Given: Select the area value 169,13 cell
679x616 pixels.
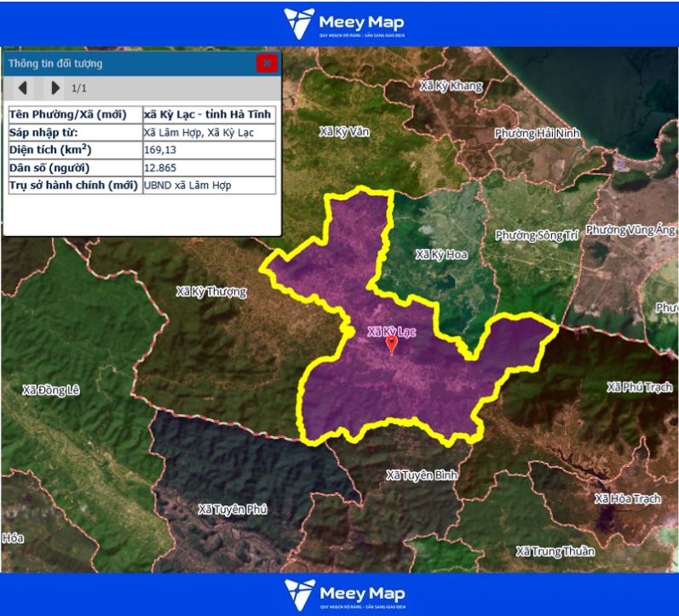Looking at the screenshot, I should (208, 149).
